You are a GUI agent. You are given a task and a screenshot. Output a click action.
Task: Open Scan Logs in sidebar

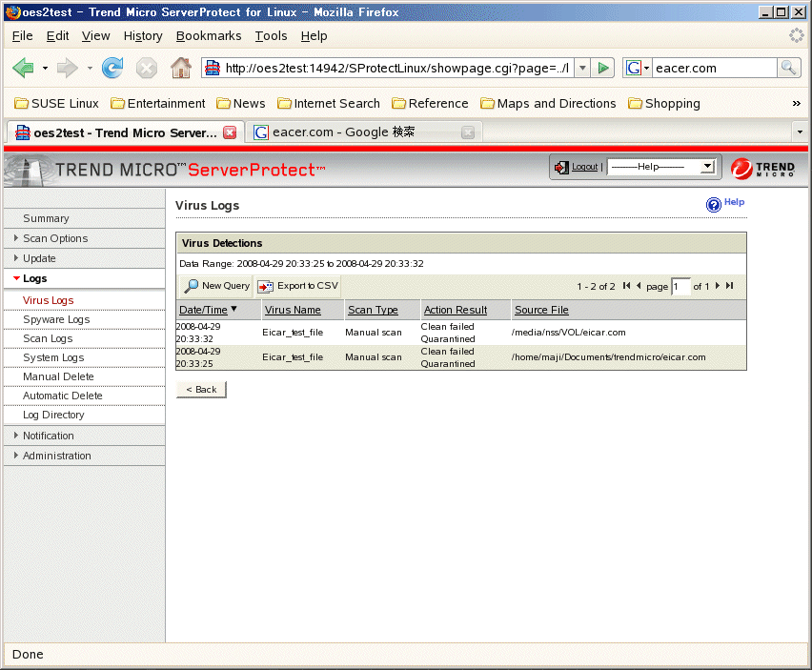pos(48,338)
